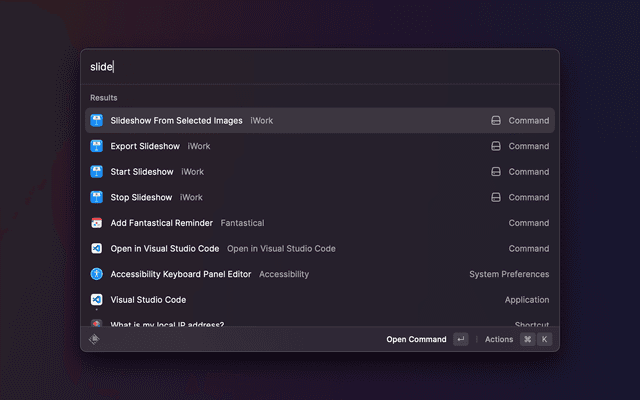Select Add Fantastical Reminder command
Screen dimensions: 640x400
pos(161,223)
